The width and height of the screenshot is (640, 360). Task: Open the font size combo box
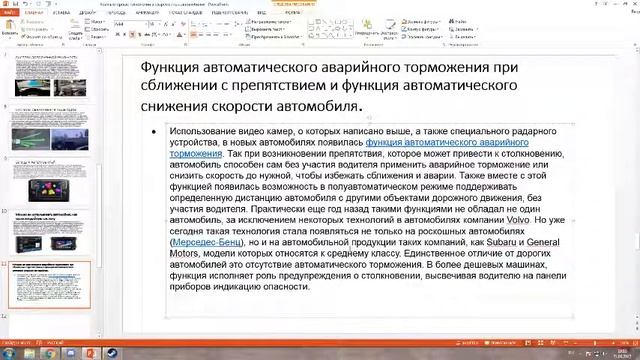click(x=155, y=24)
